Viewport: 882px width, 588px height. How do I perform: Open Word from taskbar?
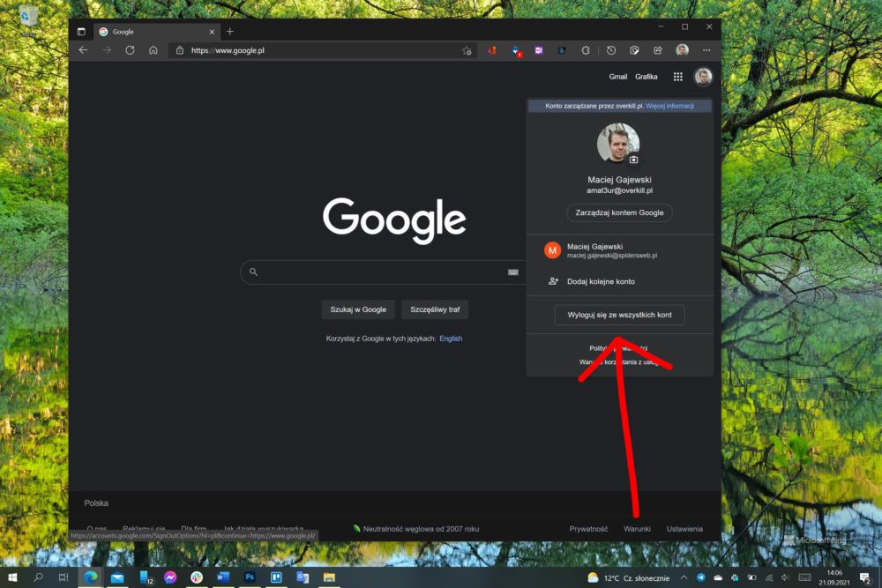coord(223,577)
